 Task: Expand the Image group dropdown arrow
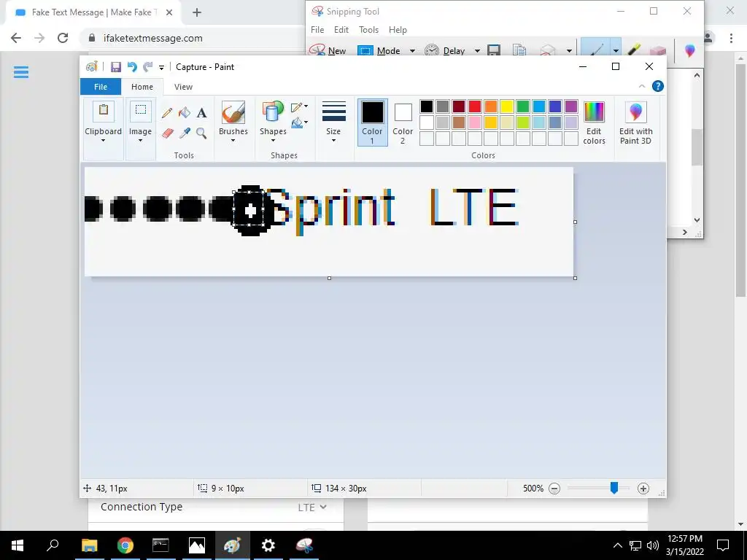(141, 141)
